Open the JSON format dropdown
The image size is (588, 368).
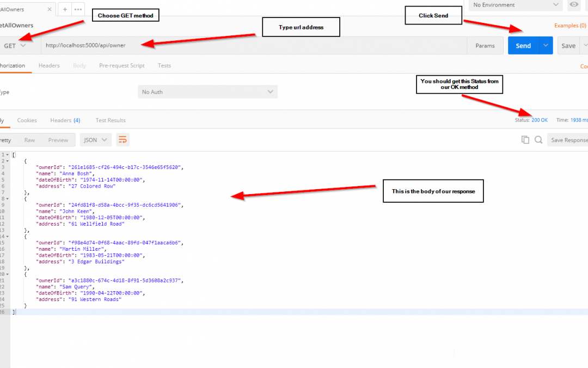(95, 140)
